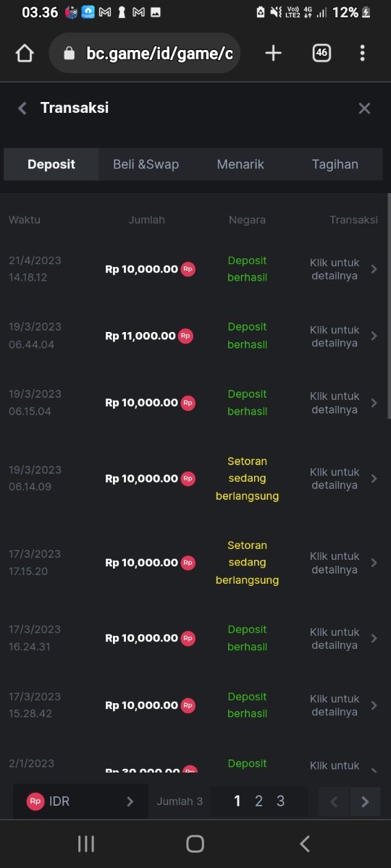
Task: Tap the browser home icon
Action: tap(25, 53)
